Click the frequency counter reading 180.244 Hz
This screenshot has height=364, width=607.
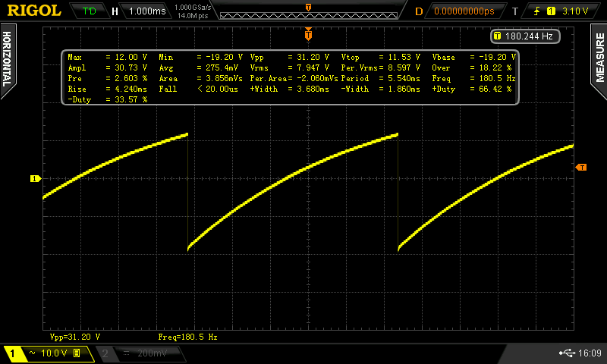point(527,36)
